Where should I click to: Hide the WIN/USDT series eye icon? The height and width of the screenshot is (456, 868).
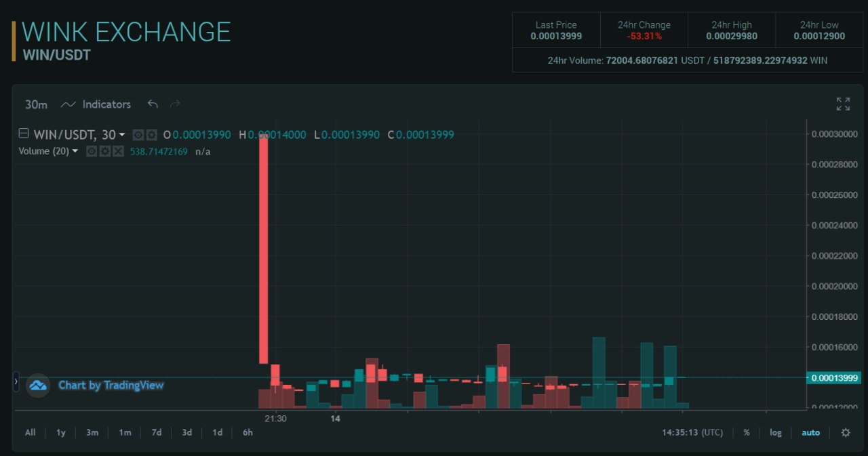(x=138, y=135)
